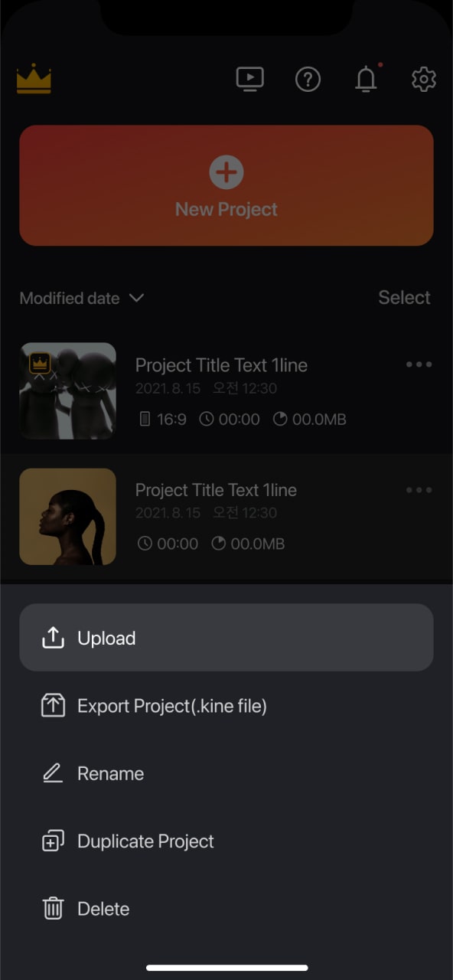The height and width of the screenshot is (980, 453).
Task: Tap the New Project button
Action: coord(226,185)
